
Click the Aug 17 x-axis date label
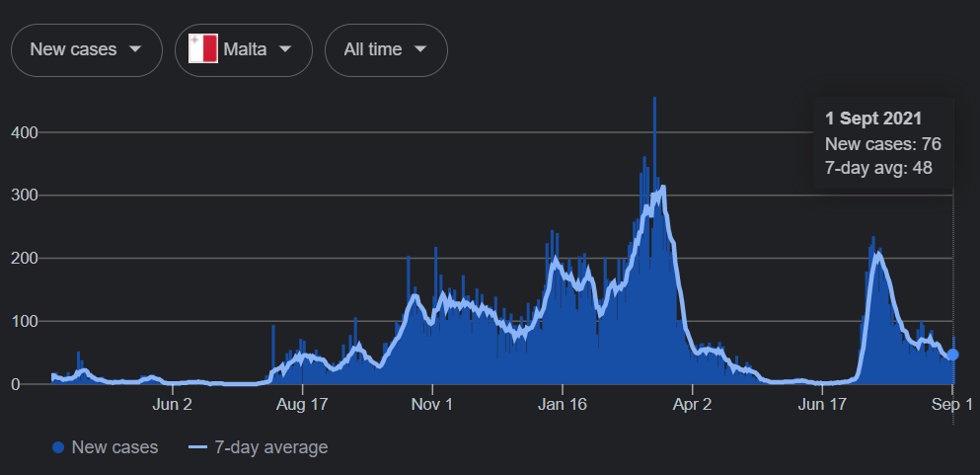click(302, 404)
